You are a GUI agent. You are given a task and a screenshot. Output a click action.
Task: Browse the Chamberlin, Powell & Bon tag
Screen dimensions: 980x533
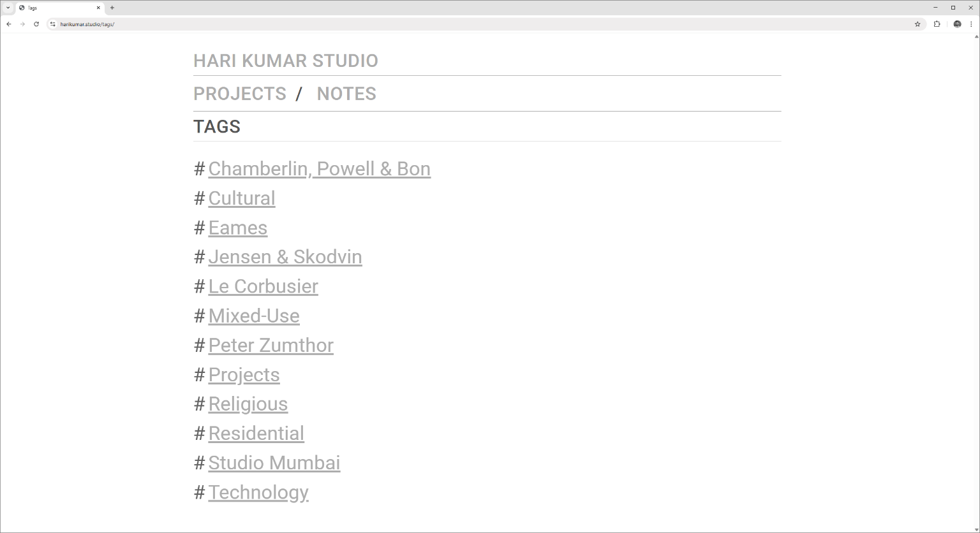pyautogui.click(x=319, y=169)
